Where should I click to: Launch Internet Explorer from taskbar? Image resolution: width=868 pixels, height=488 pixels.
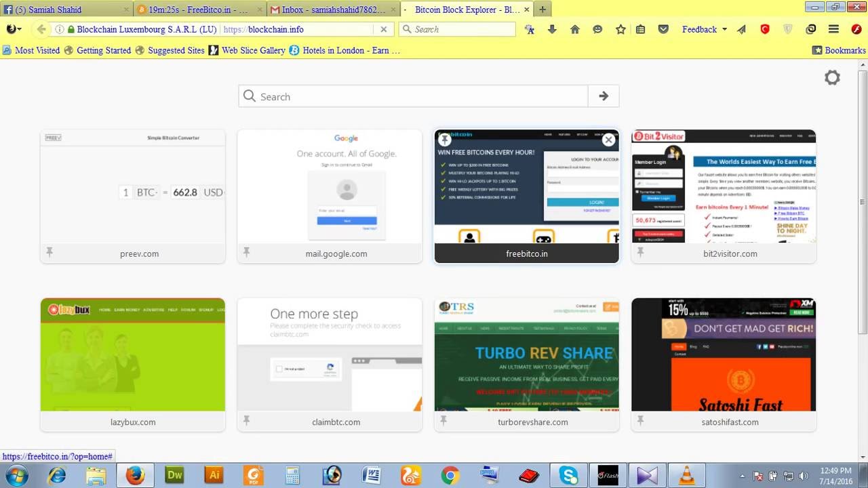tap(57, 475)
